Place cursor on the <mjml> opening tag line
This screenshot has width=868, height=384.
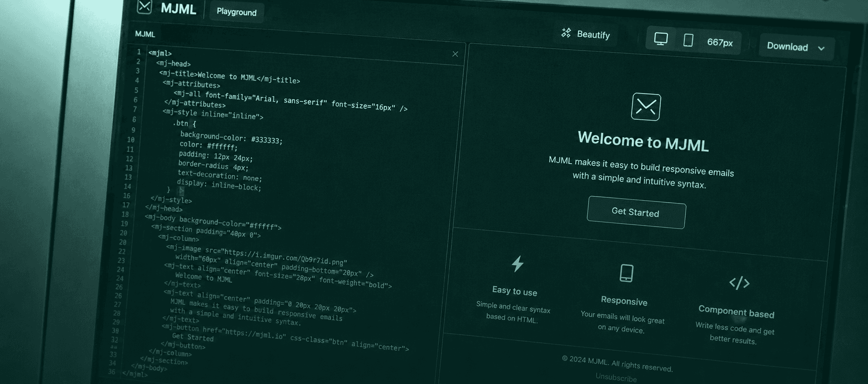point(160,53)
